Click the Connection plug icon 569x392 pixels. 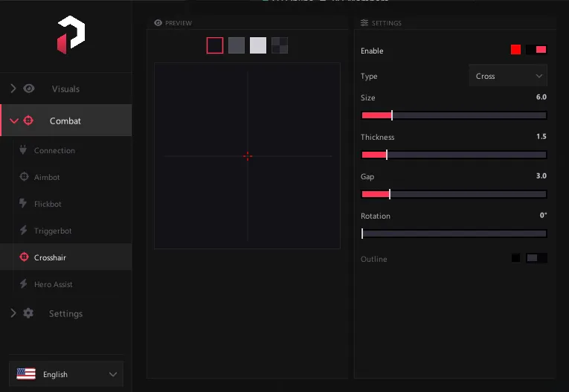(23, 150)
